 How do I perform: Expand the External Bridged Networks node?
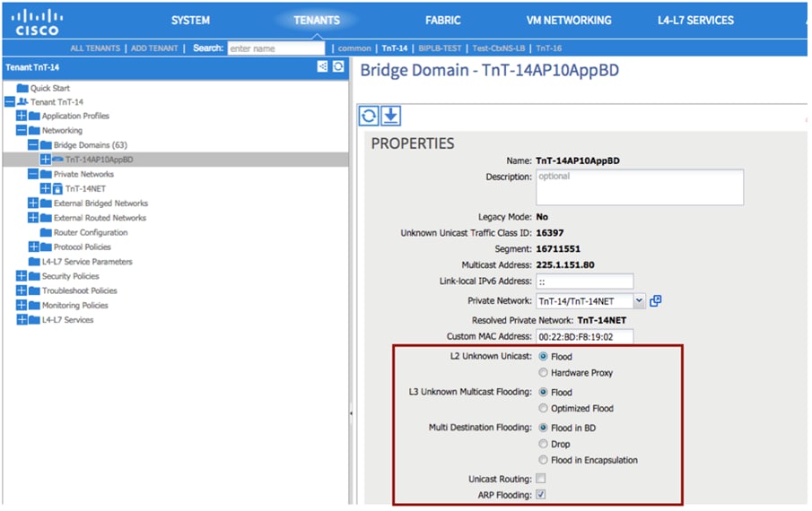pos(33,203)
